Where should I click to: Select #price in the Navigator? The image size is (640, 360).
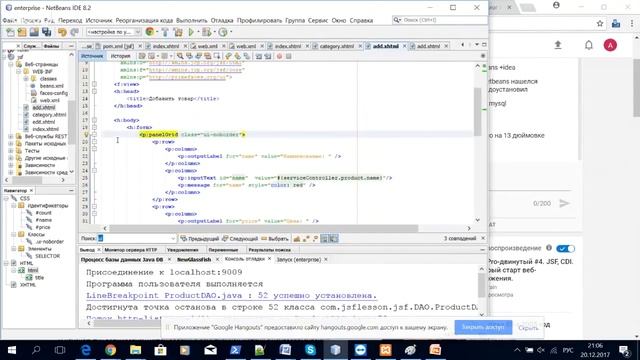coord(43,227)
